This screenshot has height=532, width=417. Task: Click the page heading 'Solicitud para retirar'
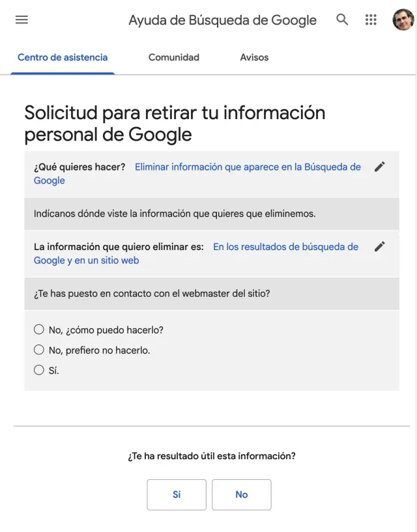(x=175, y=123)
